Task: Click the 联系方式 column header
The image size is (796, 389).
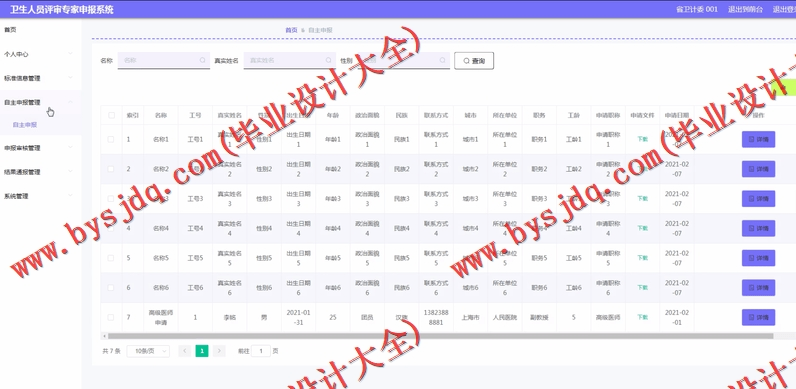Action: pos(436,115)
